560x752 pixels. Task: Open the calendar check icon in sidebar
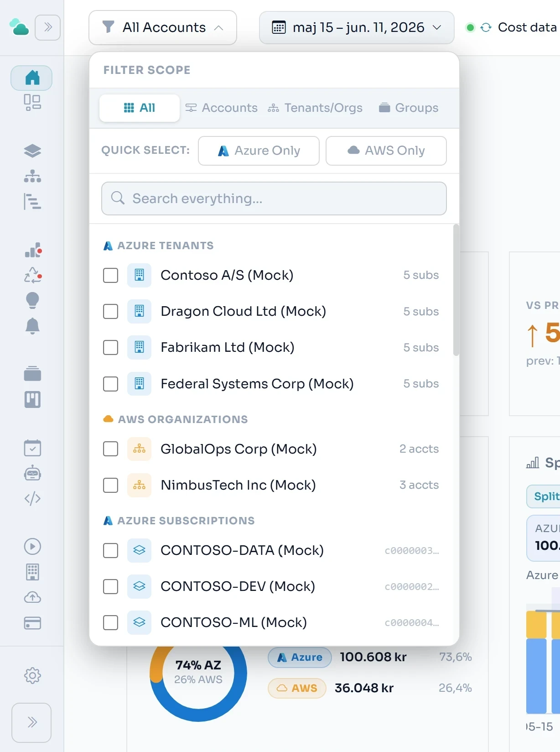coord(32,448)
